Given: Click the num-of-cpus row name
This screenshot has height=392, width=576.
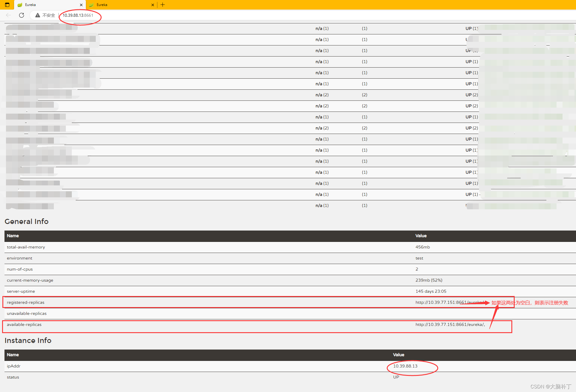Looking at the screenshot, I should pos(20,269).
